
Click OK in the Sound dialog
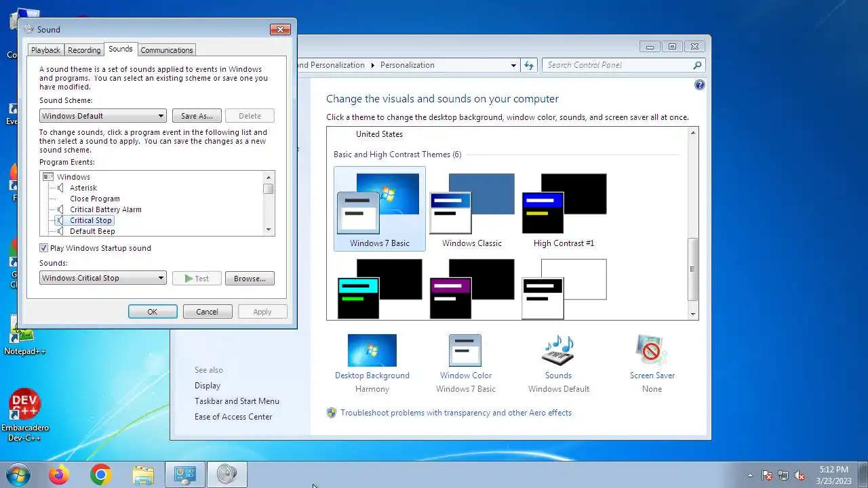[x=153, y=312]
